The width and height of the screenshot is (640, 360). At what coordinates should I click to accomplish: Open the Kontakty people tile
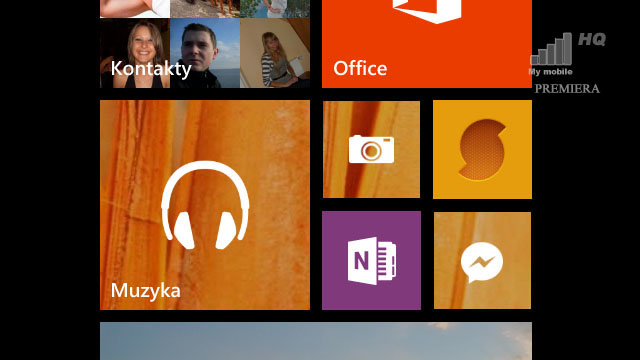click(205, 44)
